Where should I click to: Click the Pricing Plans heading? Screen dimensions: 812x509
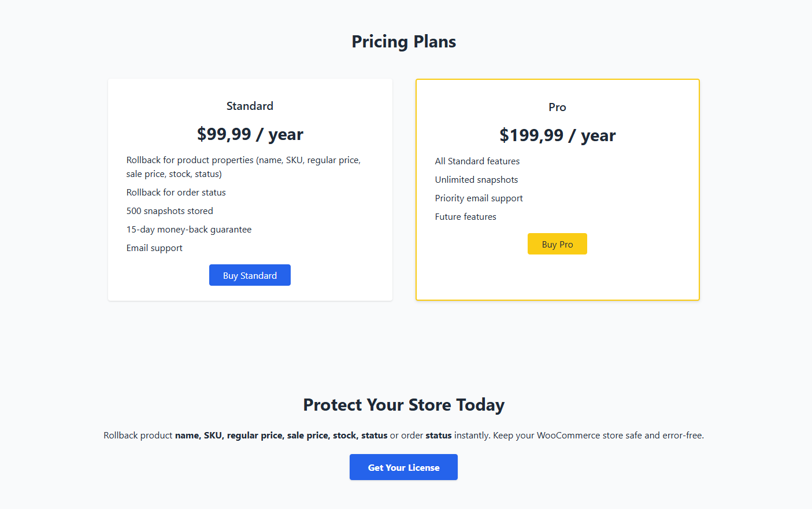[x=403, y=42]
